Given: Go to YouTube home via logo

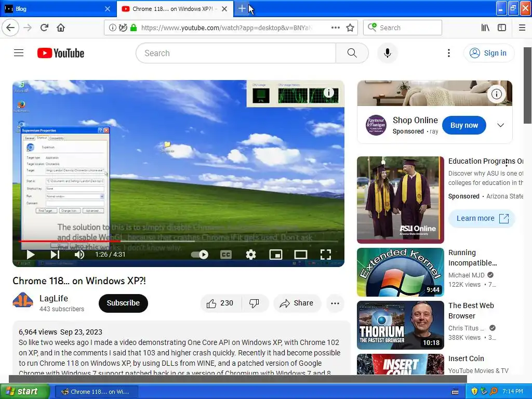Looking at the screenshot, I should (x=61, y=53).
